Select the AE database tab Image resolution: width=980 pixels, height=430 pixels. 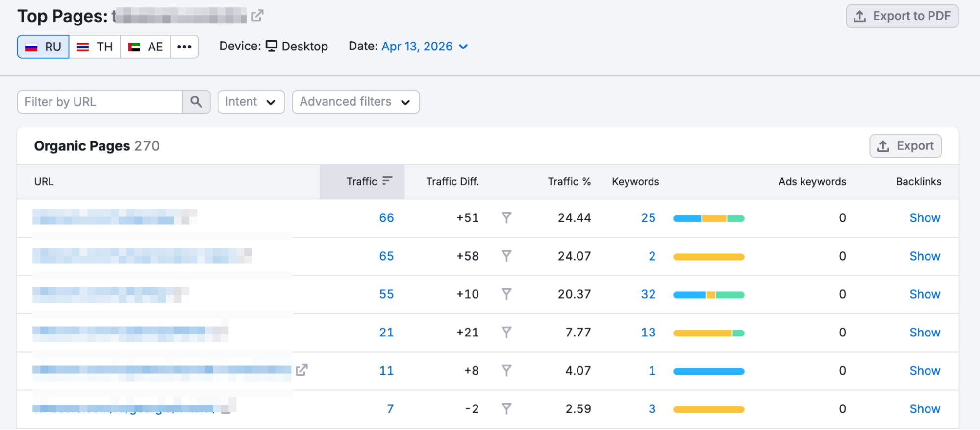tap(145, 47)
